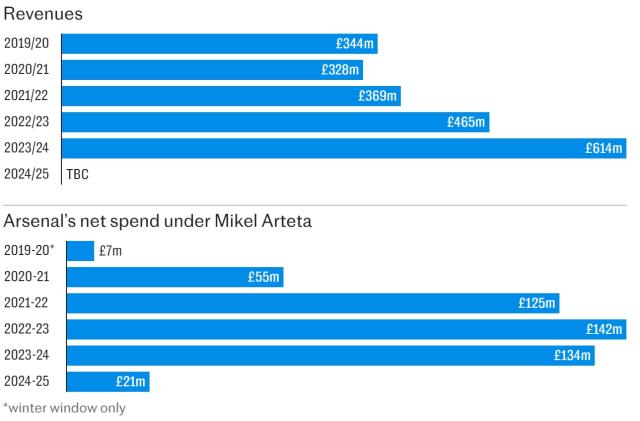This screenshot has height=421, width=640.
Task: Click the £369m revenue bar
Action: [230, 96]
